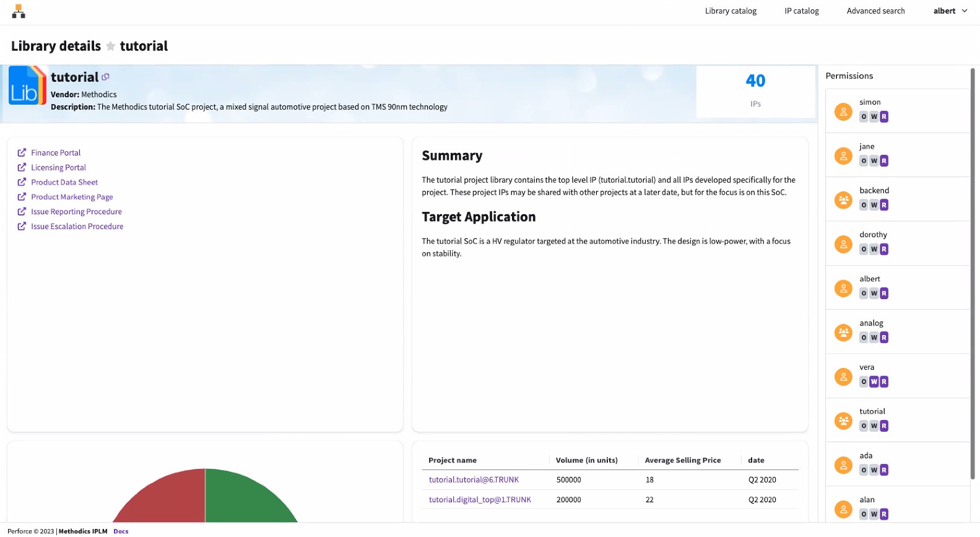Go to the IP catalog page
This screenshot has height=537, width=980.
[801, 11]
